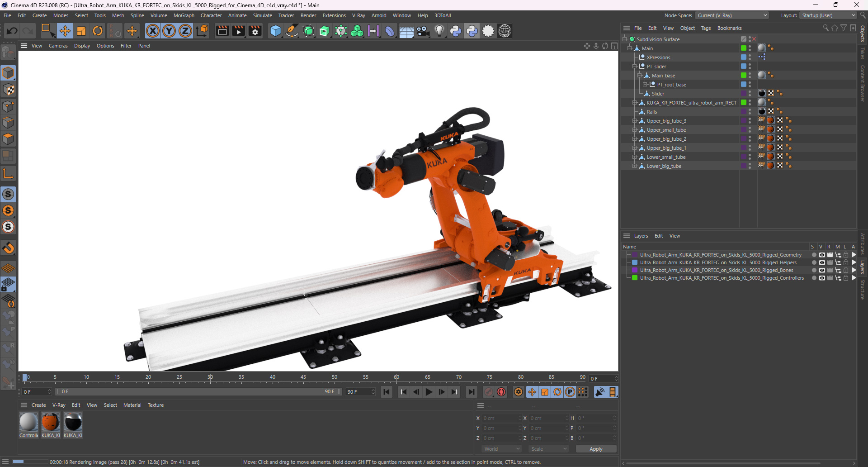The width and height of the screenshot is (868, 467).
Task: Click the first Snap S icon
Action: 8,194
